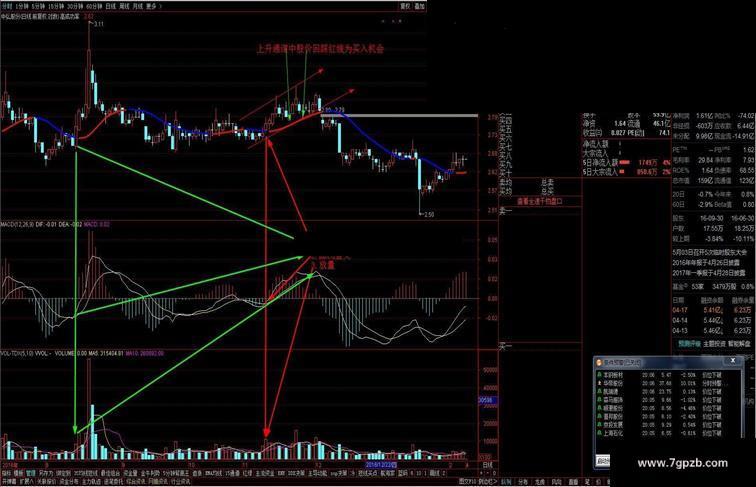756x487 pixels.
Task: Click the 另存为 button in bottom bar
Action: pyautogui.click(x=46, y=473)
